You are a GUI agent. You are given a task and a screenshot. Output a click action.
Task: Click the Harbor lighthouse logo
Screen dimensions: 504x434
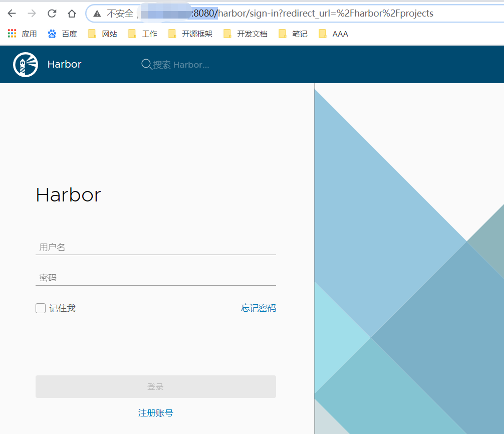pyautogui.click(x=26, y=65)
